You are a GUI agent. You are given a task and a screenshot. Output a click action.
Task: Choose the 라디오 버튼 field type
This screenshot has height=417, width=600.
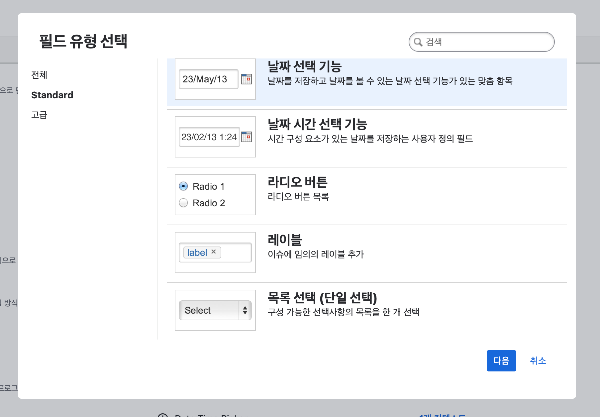[x=367, y=196]
